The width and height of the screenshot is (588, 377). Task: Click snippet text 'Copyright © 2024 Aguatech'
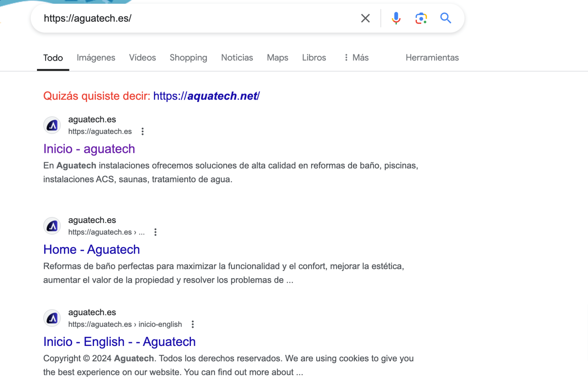[98, 358]
